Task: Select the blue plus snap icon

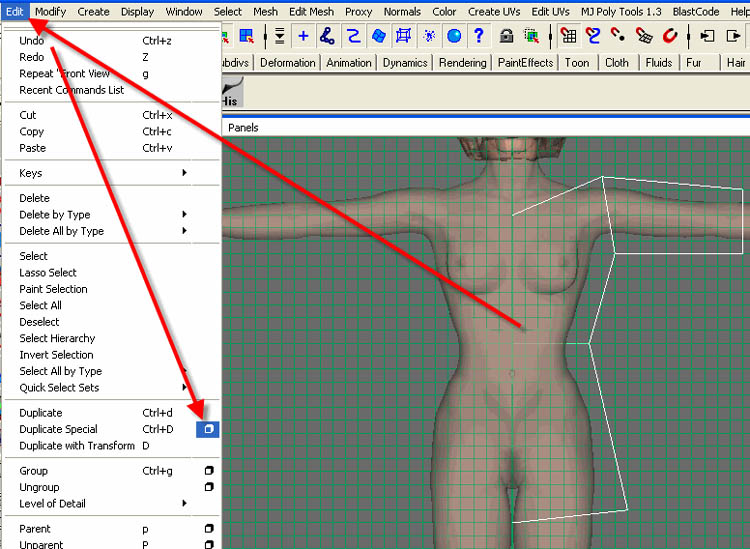Action: pos(303,36)
